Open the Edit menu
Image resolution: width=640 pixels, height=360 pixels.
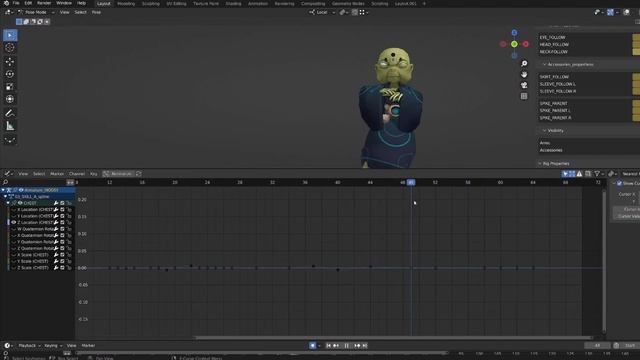(x=28, y=3)
